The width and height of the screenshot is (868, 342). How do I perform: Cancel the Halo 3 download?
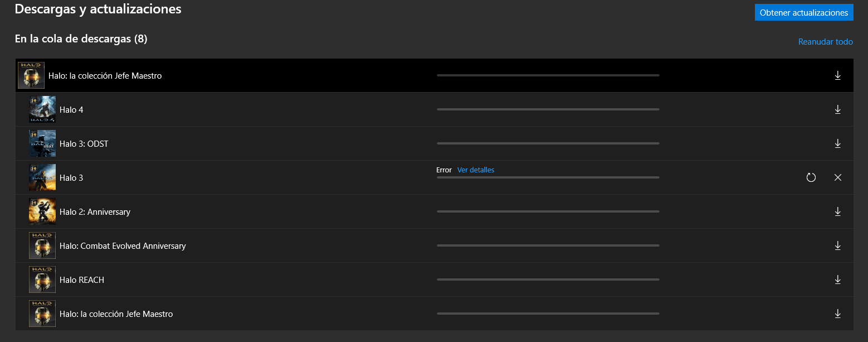pos(838,177)
